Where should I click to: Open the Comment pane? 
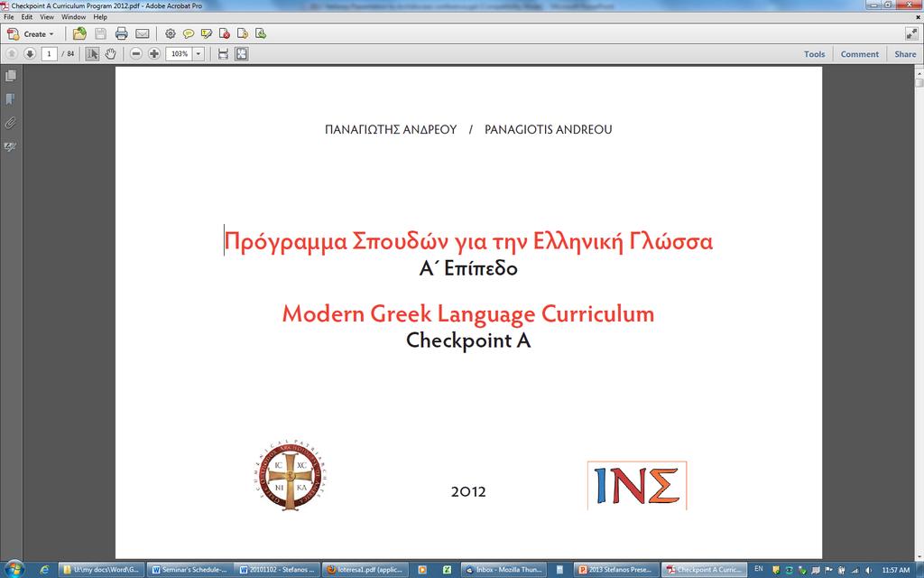tap(860, 53)
